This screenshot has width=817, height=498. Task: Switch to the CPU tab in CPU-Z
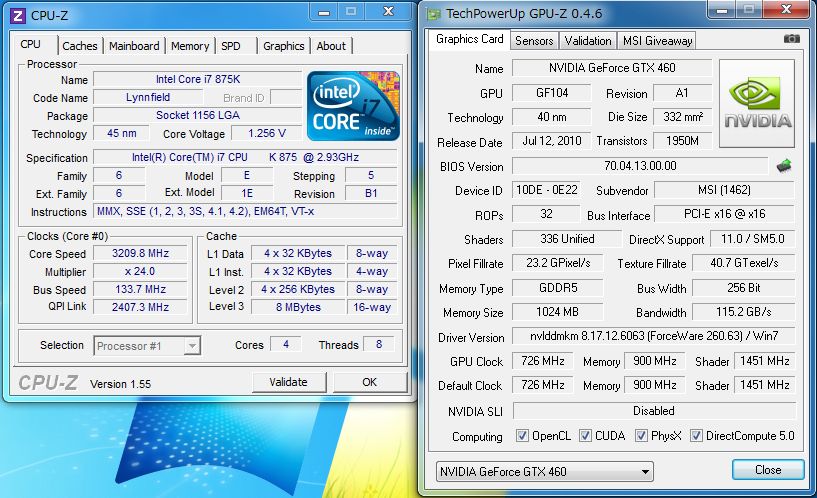point(31,45)
